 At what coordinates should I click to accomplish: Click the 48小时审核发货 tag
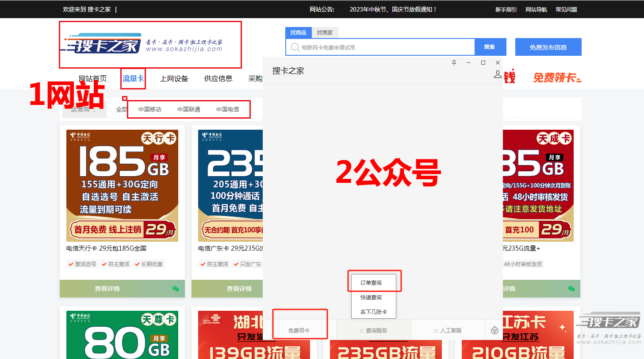tap(523, 264)
